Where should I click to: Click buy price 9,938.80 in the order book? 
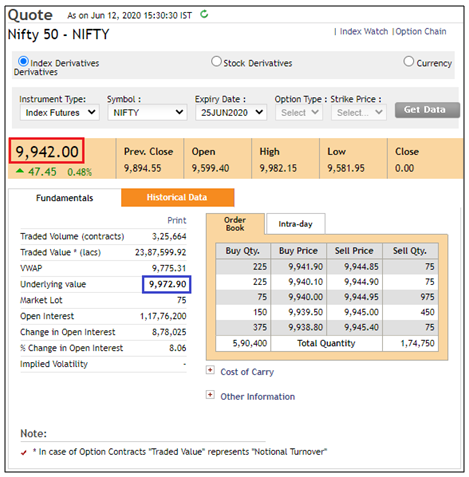point(306,327)
